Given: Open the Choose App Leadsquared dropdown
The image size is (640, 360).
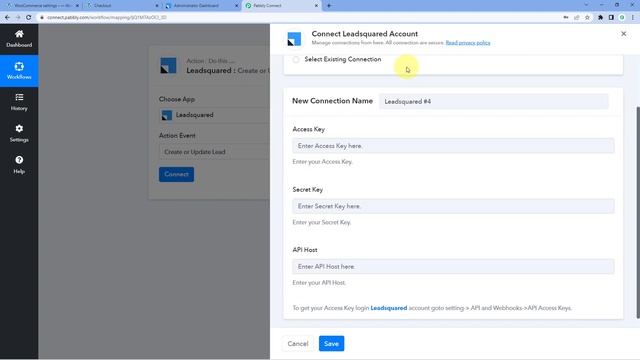Looking at the screenshot, I should click(214, 115).
